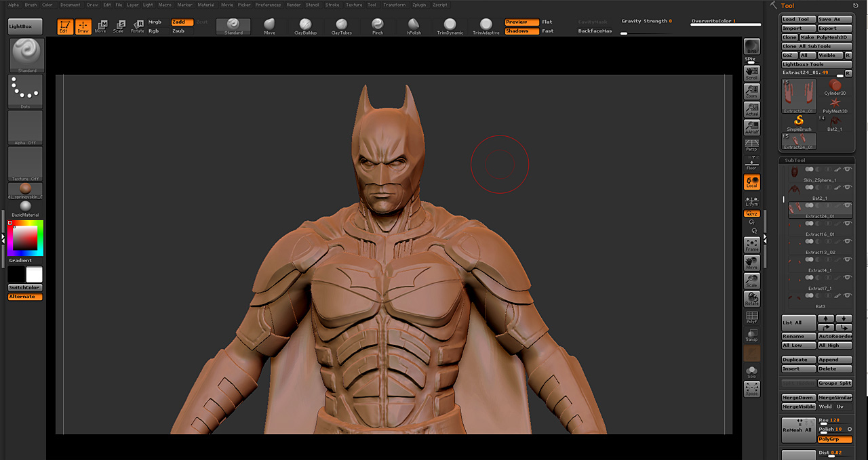Screen dimensions: 868x460
Task: Choose the Move brush in top shelf
Action: coord(269,26)
